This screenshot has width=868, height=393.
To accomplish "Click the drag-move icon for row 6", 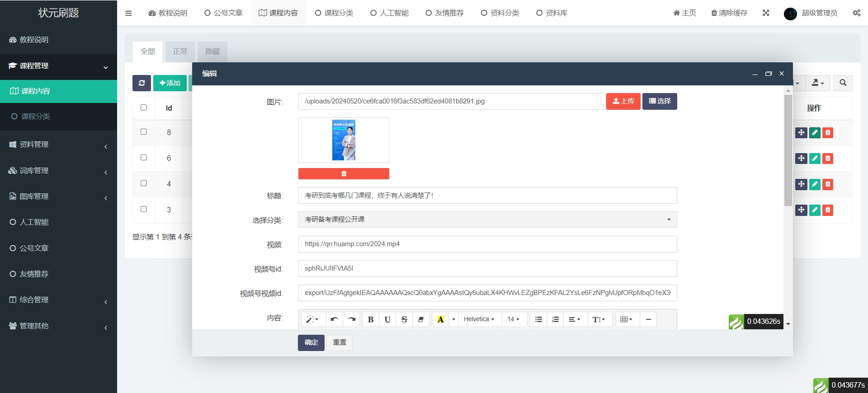I will (801, 159).
